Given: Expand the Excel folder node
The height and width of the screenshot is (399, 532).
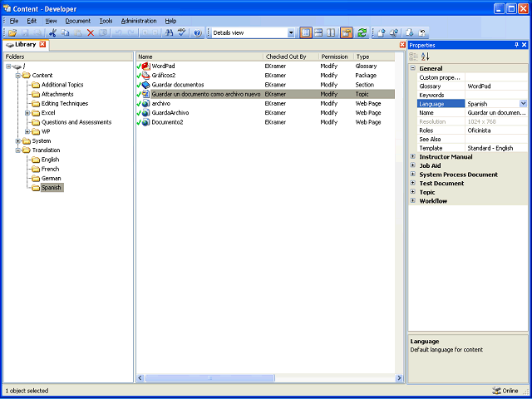Looking at the screenshot, I should 27,113.
